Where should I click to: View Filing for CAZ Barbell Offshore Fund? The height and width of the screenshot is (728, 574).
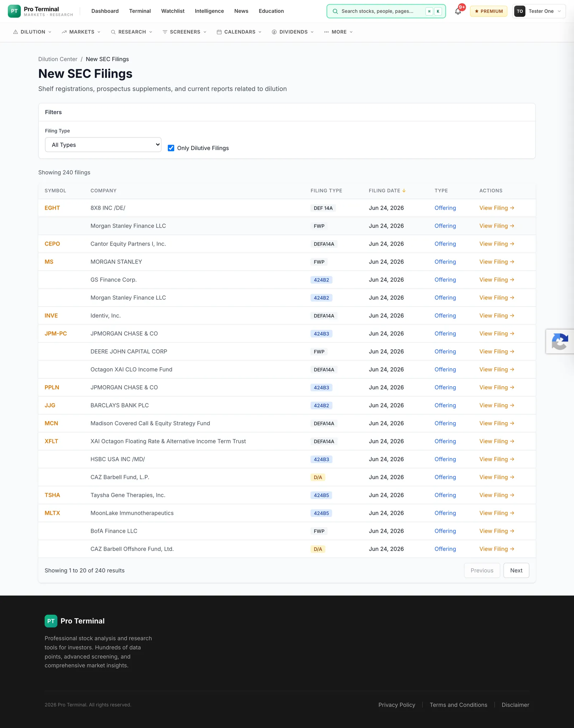(497, 549)
